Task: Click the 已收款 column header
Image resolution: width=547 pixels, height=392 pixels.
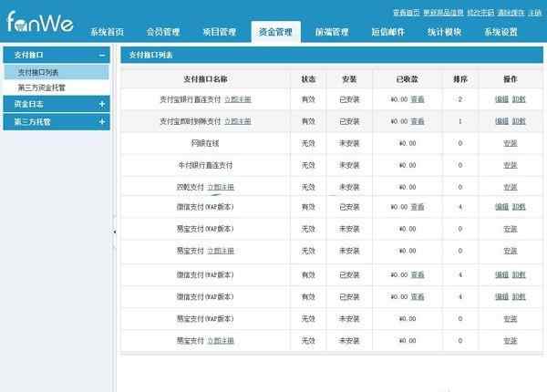Action: [x=408, y=79]
